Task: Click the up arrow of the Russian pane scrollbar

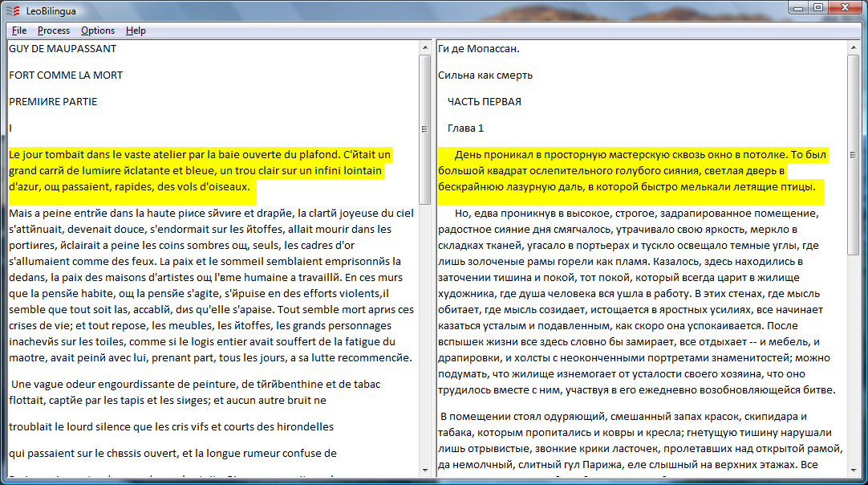Action: (853, 47)
